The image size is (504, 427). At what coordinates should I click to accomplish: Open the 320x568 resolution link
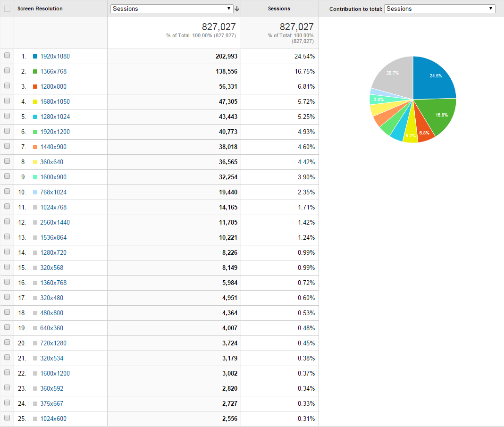tap(52, 268)
